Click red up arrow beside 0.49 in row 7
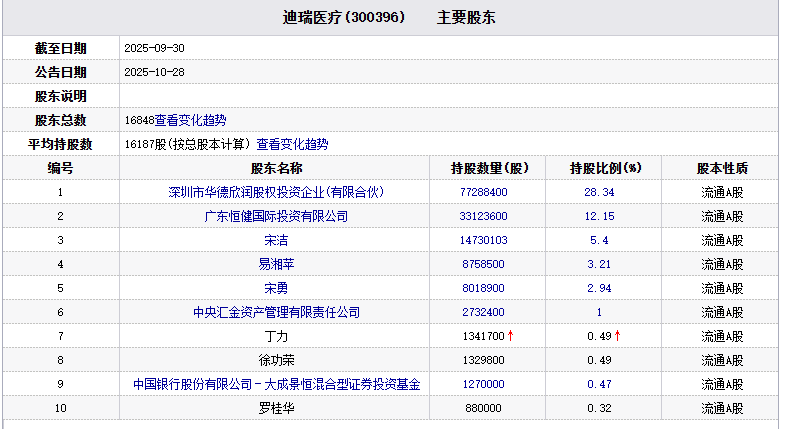This screenshot has height=429, width=787. tap(617, 336)
